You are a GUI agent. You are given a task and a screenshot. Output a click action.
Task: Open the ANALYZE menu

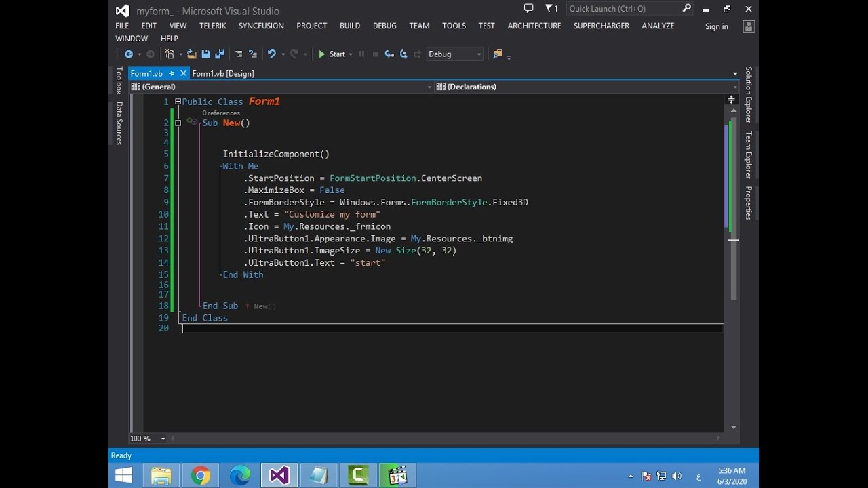tap(658, 26)
